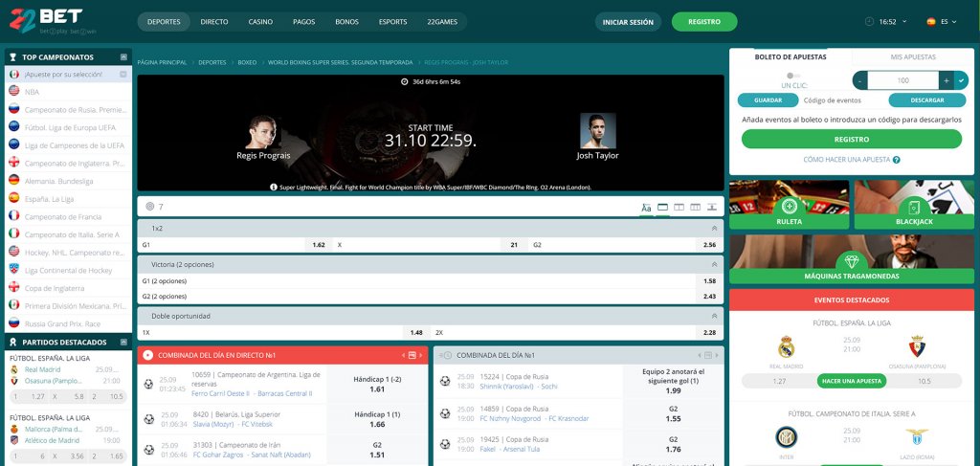Confirm the stake with checkmark button
Viewport: 980px width, 466px height.
coord(961,80)
